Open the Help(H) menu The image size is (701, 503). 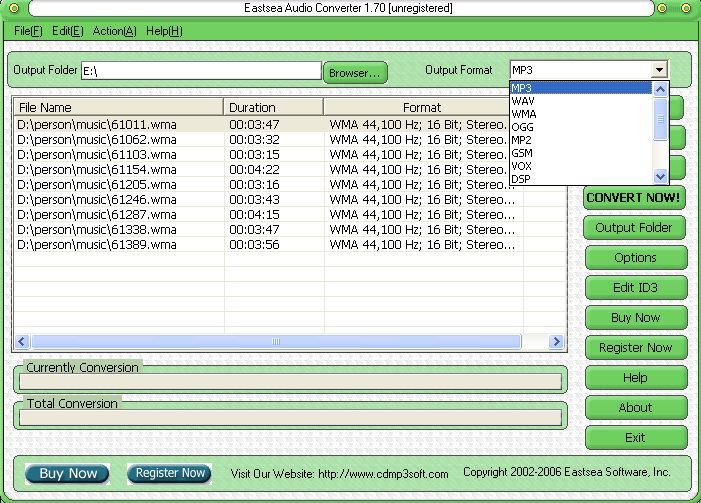point(164,31)
